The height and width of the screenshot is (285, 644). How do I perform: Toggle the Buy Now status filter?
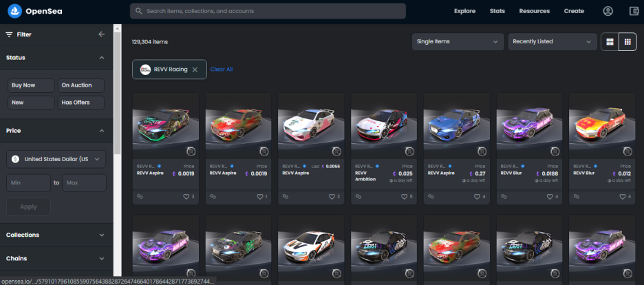[x=31, y=85]
